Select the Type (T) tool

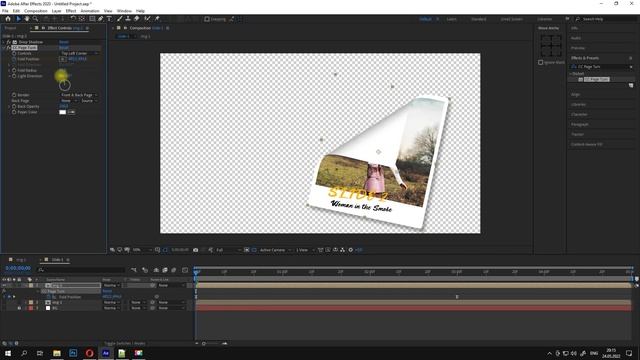tap(109, 19)
